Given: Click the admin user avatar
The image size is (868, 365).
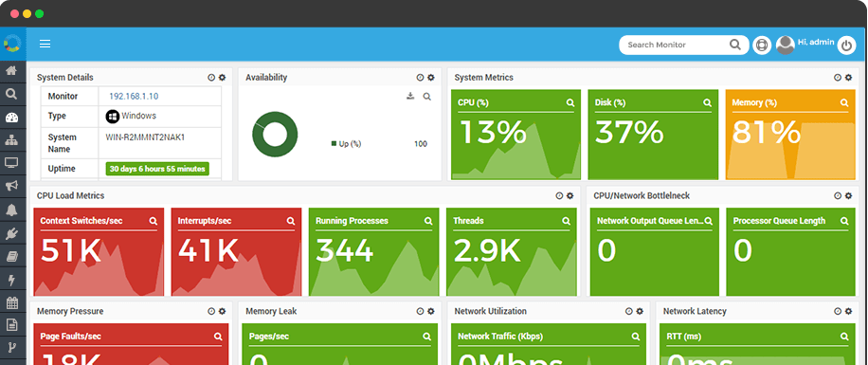Looking at the screenshot, I should (x=785, y=45).
